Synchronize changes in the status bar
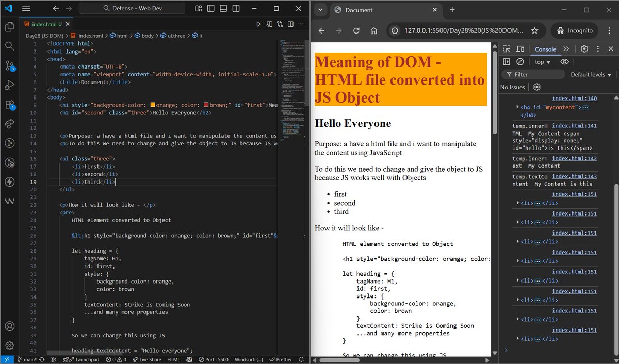 [42, 359]
